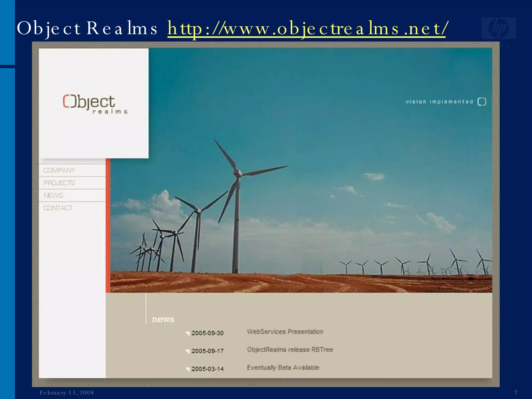Open the PROJECTS menu item

[59, 183]
